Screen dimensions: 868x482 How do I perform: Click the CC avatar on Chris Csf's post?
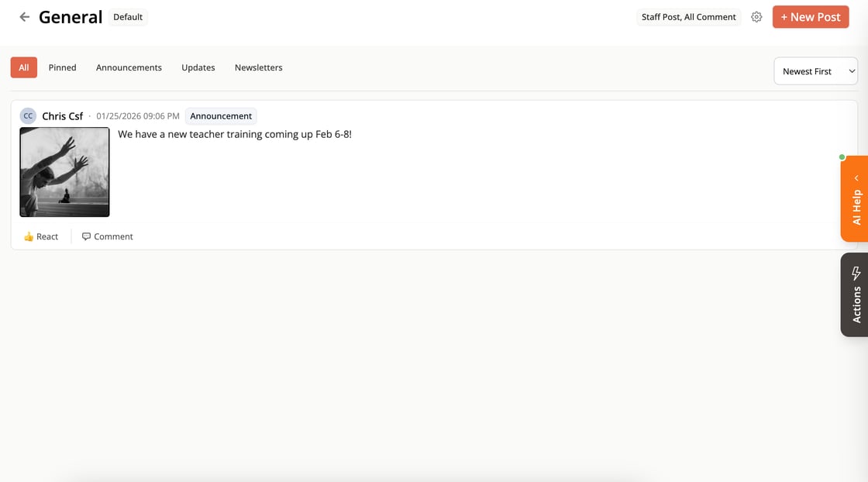tap(28, 115)
